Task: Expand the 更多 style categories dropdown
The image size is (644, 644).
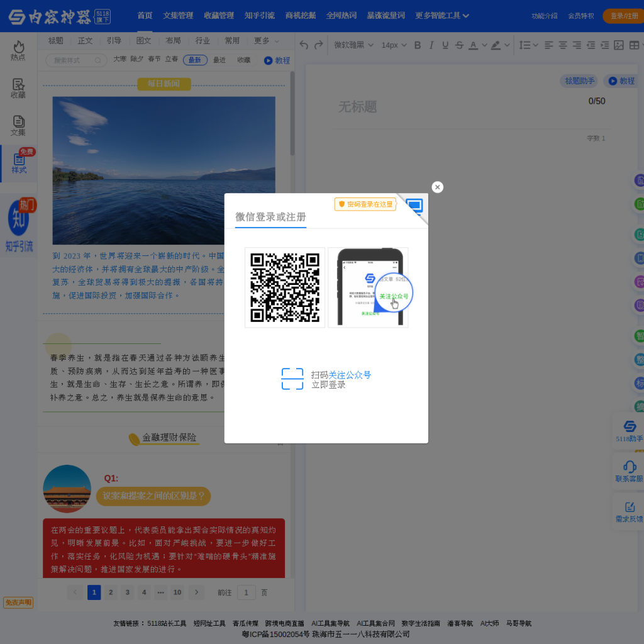Action: [266, 41]
